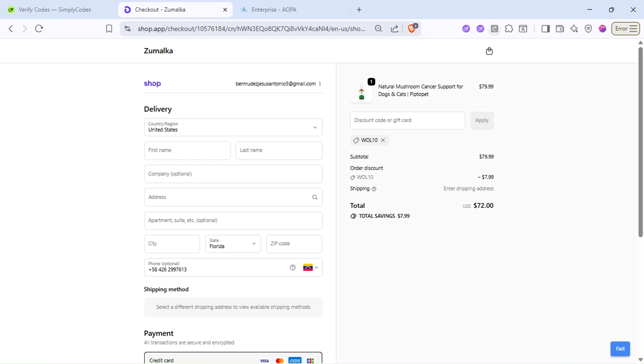Open the second purple extension icon
Viewport: 644px width, 364px height.
coord(480,29)
